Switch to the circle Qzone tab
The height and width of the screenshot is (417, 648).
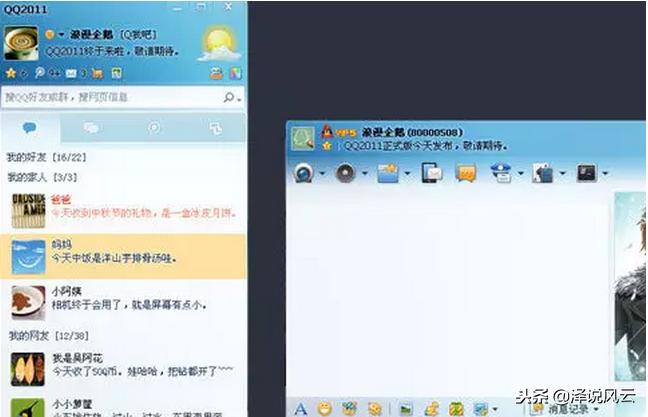tap(154, 128)
